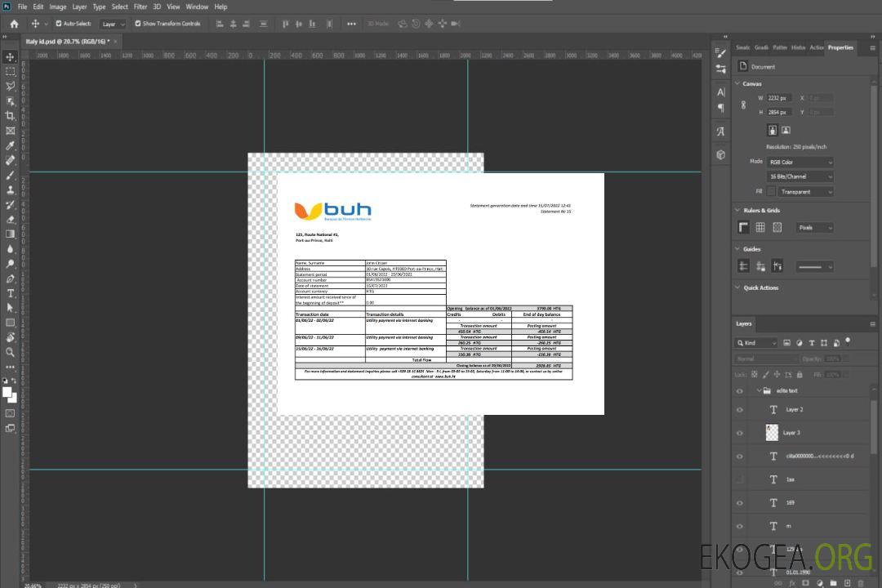Click the canvas Fill color swatch

pyautogui.click(x=771, y=191)
